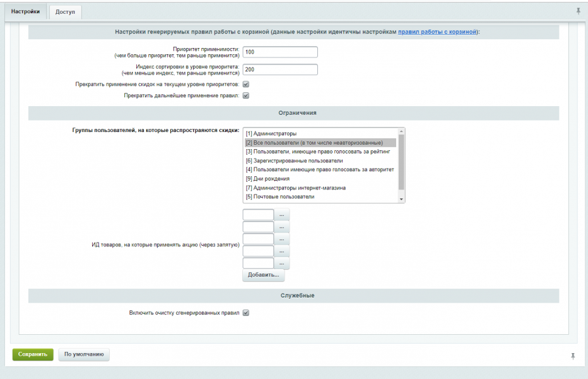Select '[1] Администраторы' in groups list
This screenshot has width=588, height=379.
click(271, 134)
